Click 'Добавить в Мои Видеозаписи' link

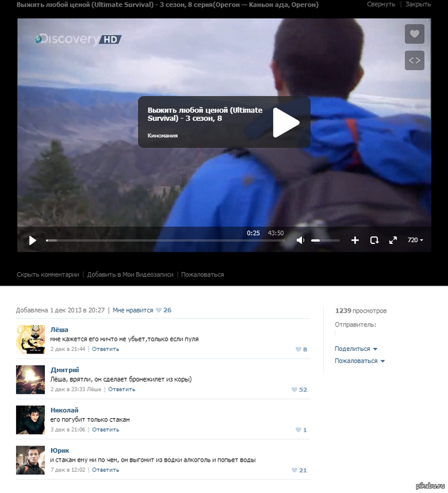tap(130, 274)
